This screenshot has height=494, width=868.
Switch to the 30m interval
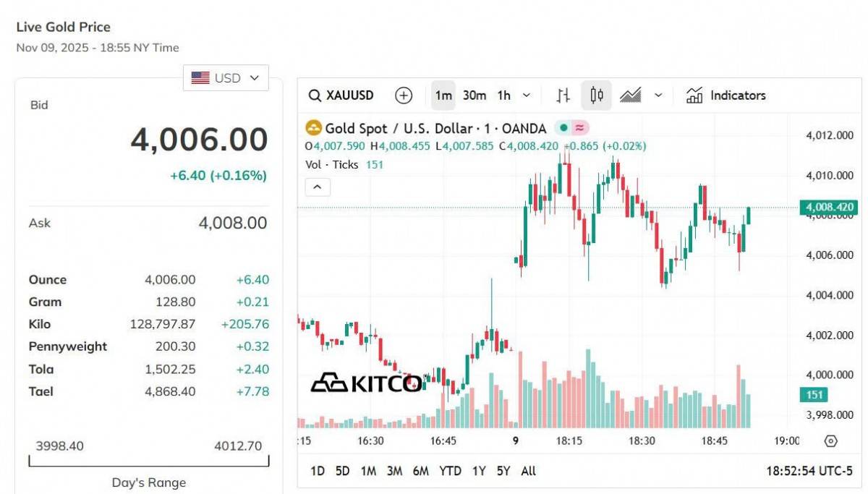[474, 95]
